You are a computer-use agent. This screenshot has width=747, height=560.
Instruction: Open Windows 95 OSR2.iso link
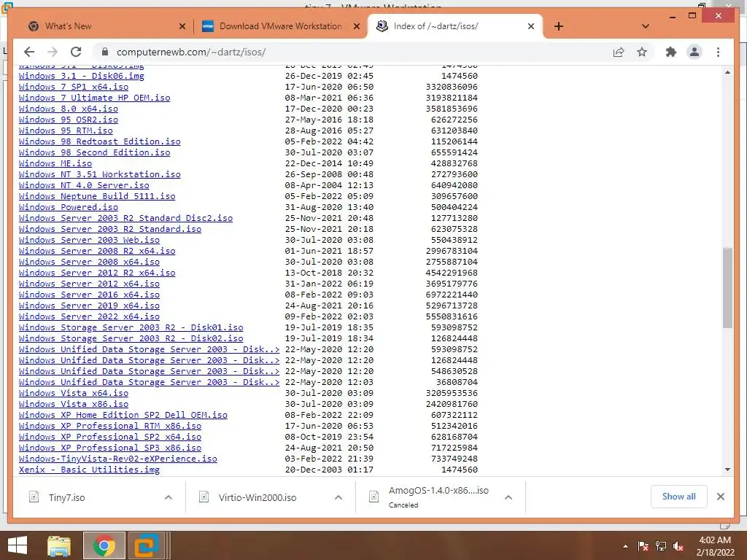click(x=68, y=120)
